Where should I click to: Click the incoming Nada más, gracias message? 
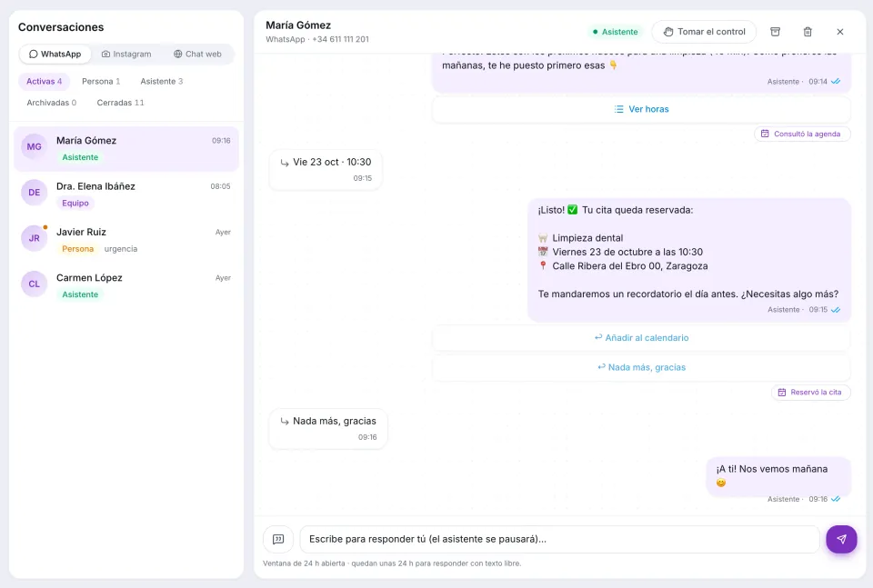[x=328, y=428]
